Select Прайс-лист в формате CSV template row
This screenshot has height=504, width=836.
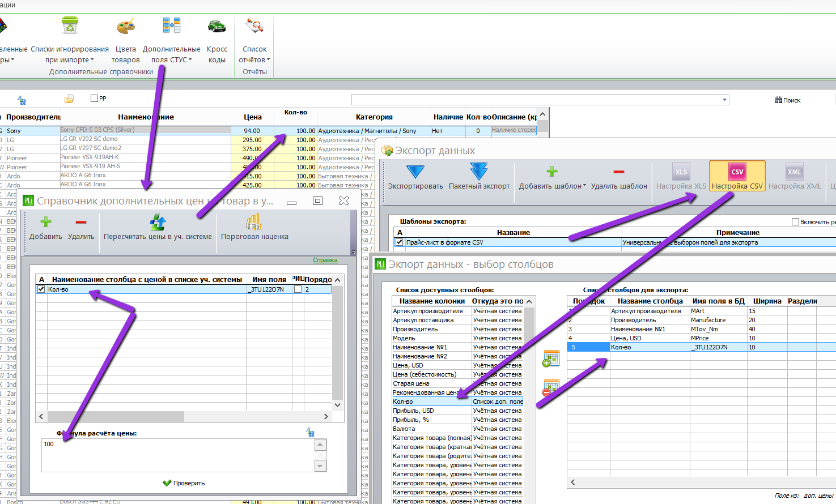tap(614, 242)
